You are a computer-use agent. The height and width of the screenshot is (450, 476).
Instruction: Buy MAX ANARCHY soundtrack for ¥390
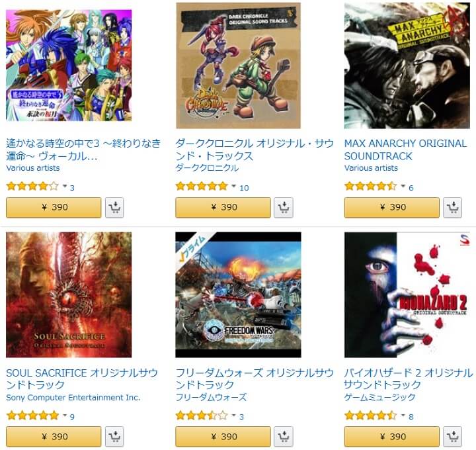point(392,208)
